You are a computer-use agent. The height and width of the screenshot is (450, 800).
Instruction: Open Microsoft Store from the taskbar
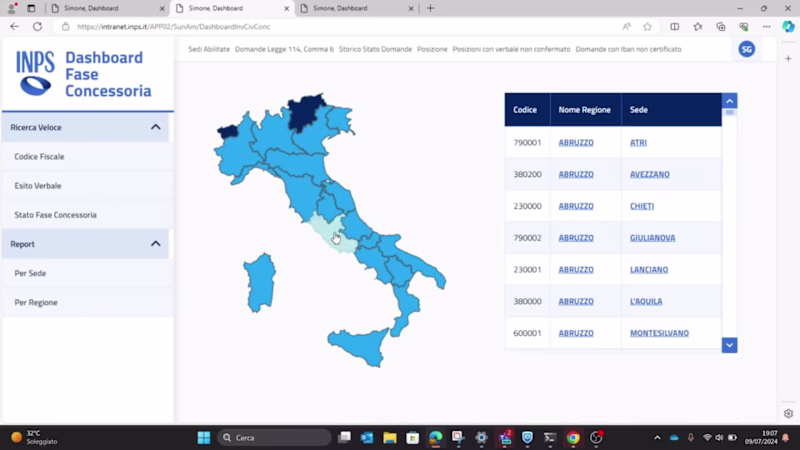[x=413, y=437]
